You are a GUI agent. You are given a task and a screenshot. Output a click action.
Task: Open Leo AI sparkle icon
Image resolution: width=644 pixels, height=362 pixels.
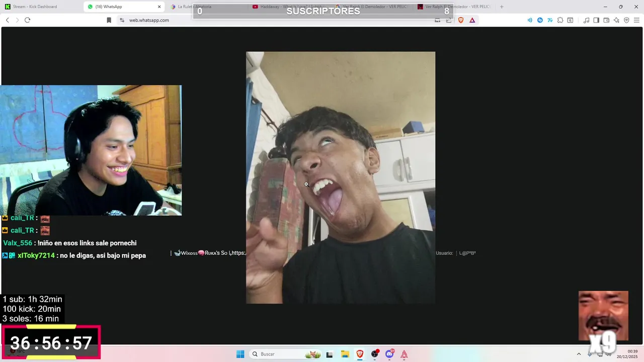click(616, 20)
